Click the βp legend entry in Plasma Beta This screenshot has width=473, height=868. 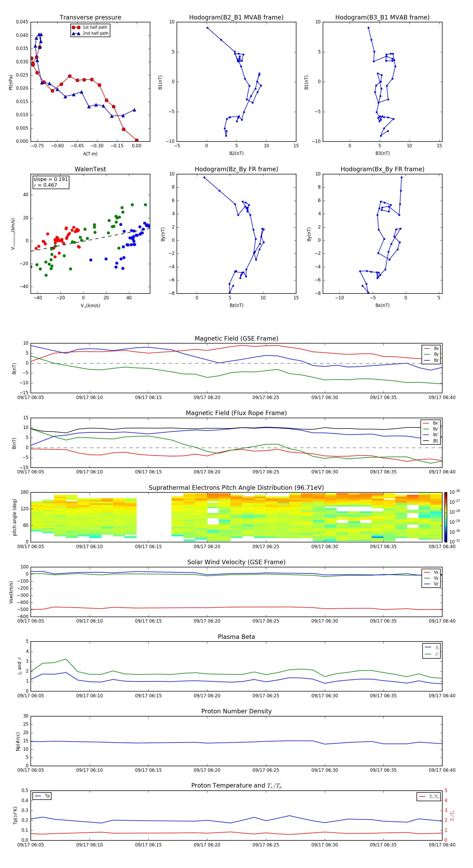431,647
